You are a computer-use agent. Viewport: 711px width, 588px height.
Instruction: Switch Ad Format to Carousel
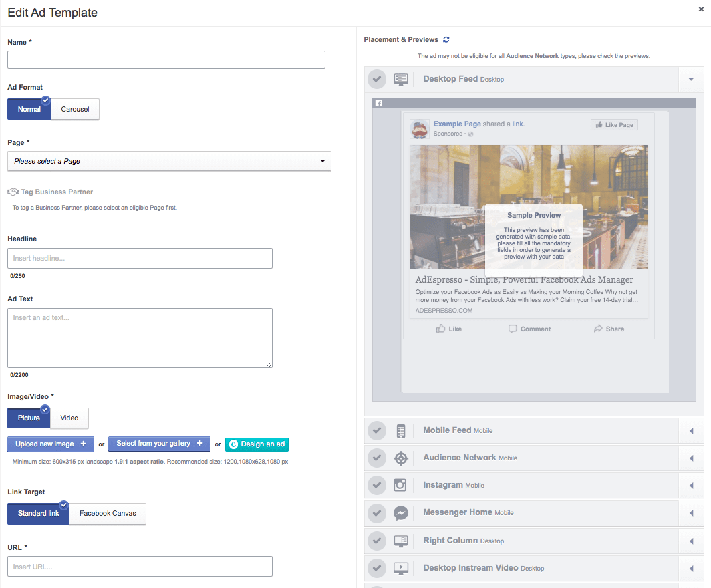pyautogui.click(x=74, y=109)
